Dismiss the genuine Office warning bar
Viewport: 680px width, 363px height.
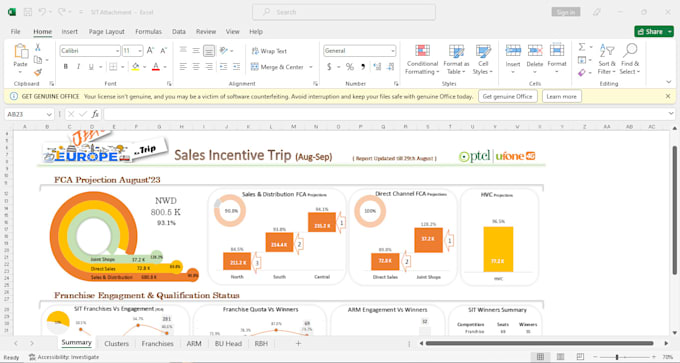coord(668,96)
